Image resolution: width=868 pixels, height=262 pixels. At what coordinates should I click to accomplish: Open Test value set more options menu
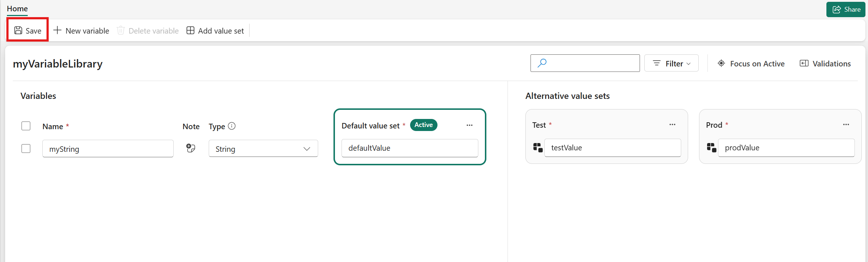click(x=672, y=125)
